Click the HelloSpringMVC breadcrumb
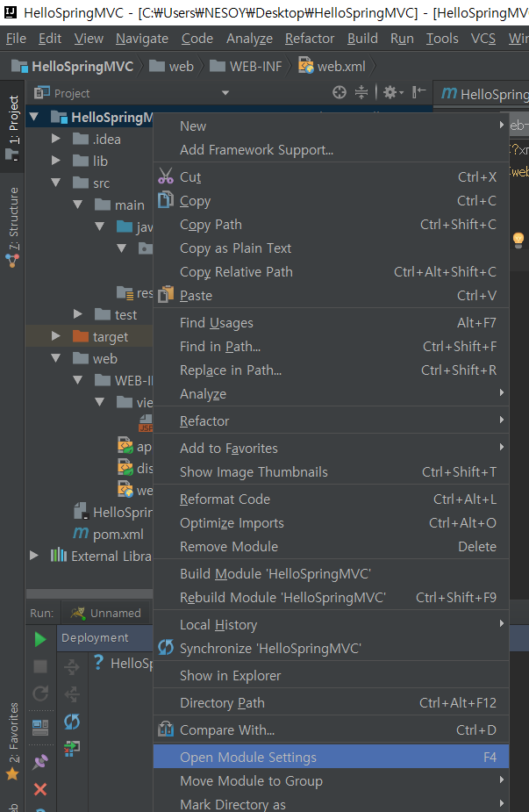 click(x=73, y=67)
